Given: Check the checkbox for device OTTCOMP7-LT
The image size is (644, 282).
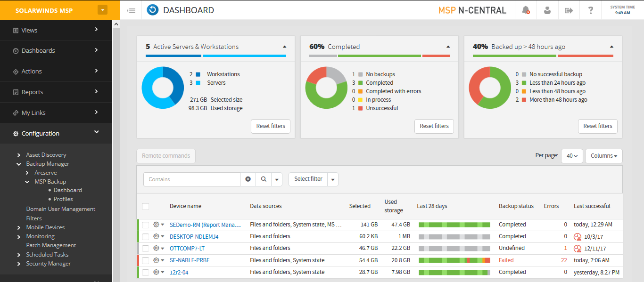Looking at the screenshot, I should click(145, 248).
